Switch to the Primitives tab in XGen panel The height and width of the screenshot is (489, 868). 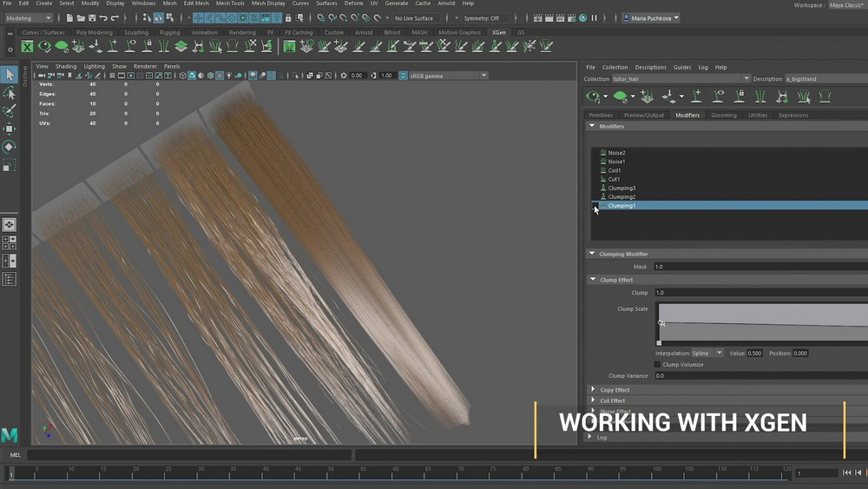pyautogui.click(x=601, y=116)
